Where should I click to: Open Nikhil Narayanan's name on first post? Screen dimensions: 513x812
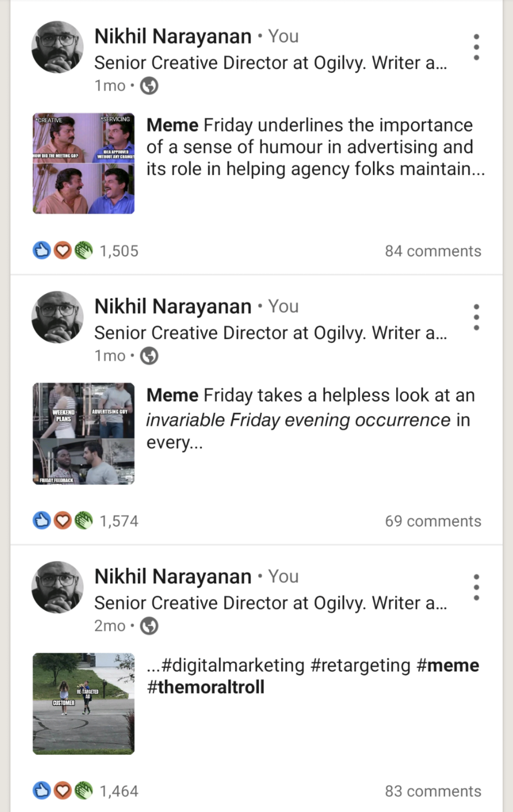coord(173,36)
